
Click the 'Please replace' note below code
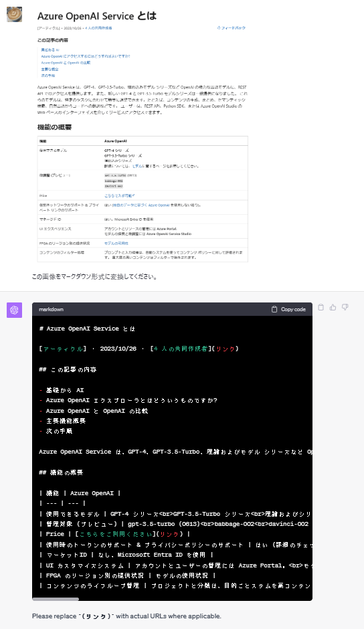click(126, 616)
